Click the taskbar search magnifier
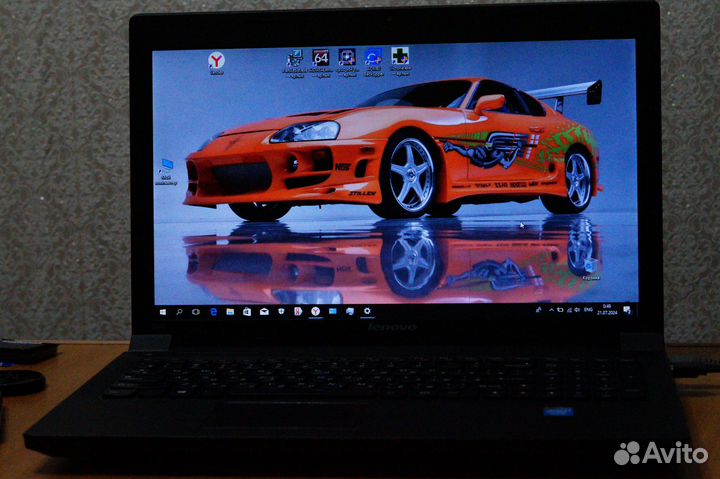 click(179, 312)
